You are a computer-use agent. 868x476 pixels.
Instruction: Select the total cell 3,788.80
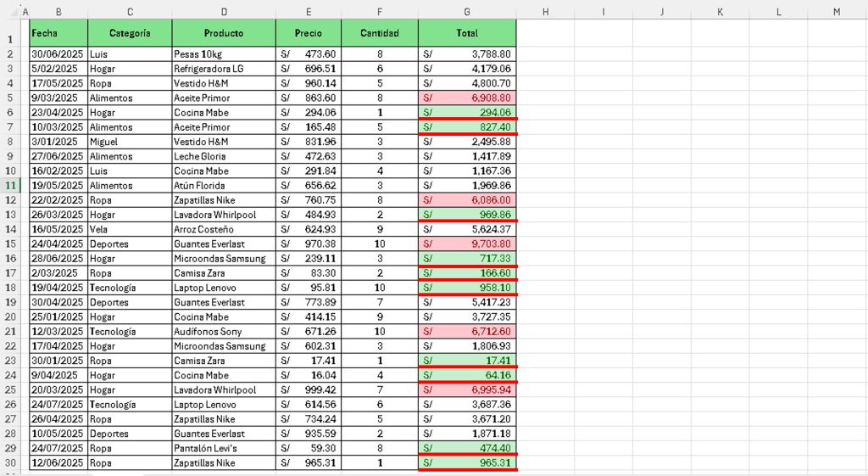pyautogui.click(x=467, y=54)
